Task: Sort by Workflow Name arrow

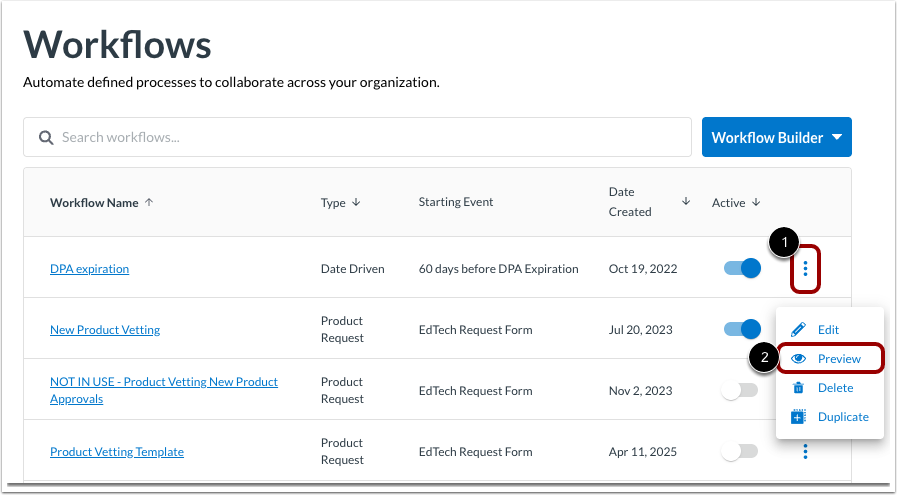Action: (149, 202)
